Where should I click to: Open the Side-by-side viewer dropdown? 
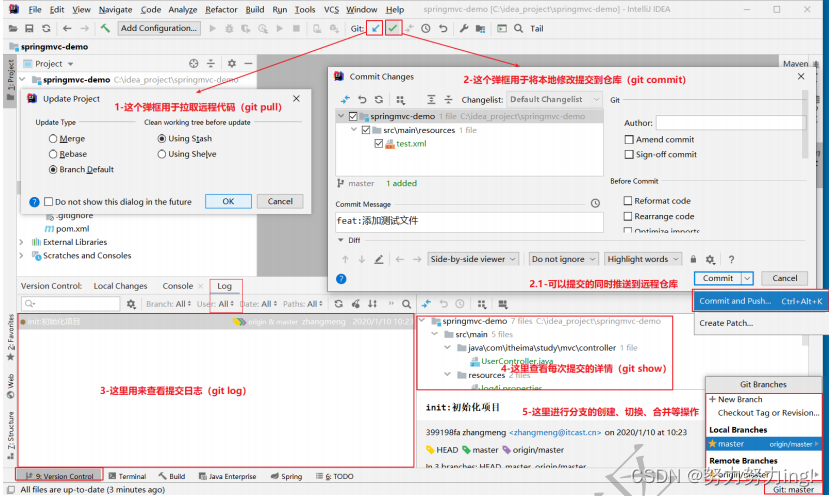tap(473, 259)
